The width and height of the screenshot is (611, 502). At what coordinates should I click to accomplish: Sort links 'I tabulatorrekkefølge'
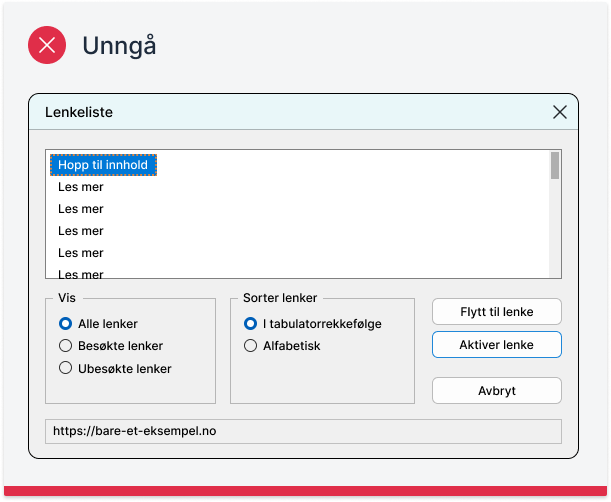(x=251, y=324)
